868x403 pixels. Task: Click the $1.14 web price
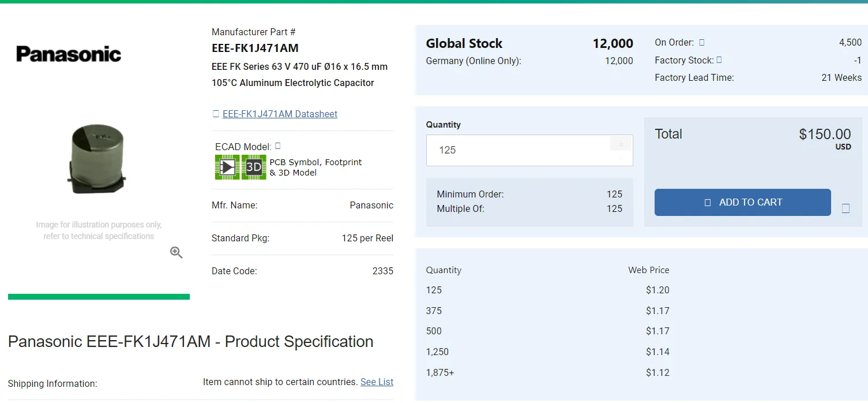(657, 352)
